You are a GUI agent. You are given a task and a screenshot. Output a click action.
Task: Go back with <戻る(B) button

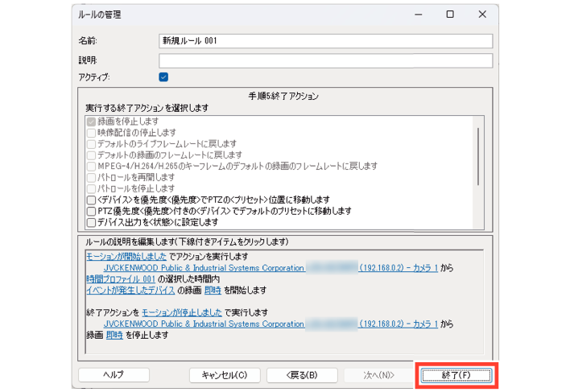[302, 375]
